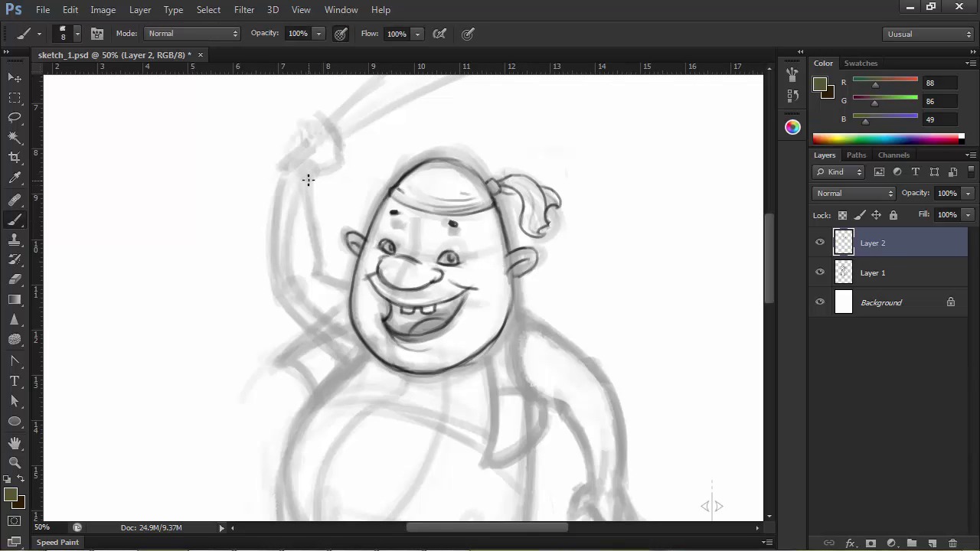980x551 pixels.
Task: Toggle pressure for size button
Action: [x=468, y=34]
